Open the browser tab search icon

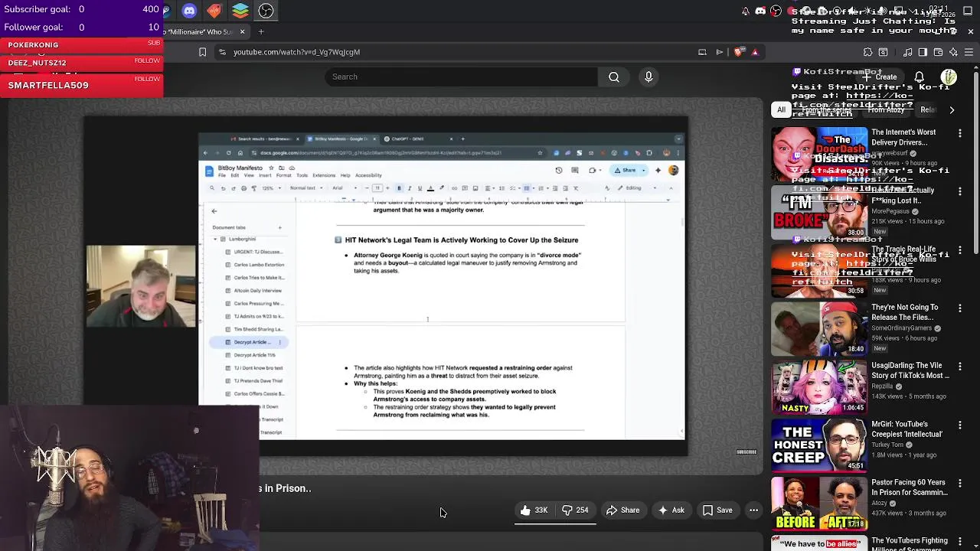[883, 52]
